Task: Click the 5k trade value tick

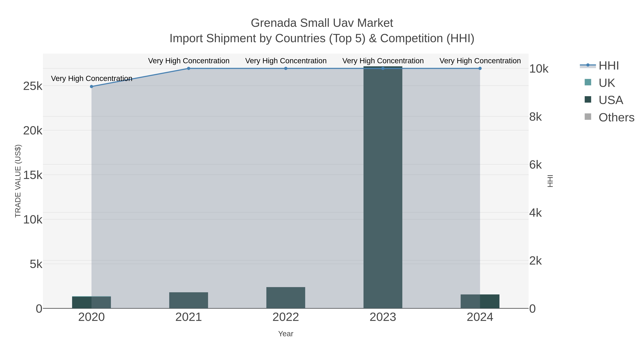Action: (x=36, y=264)
